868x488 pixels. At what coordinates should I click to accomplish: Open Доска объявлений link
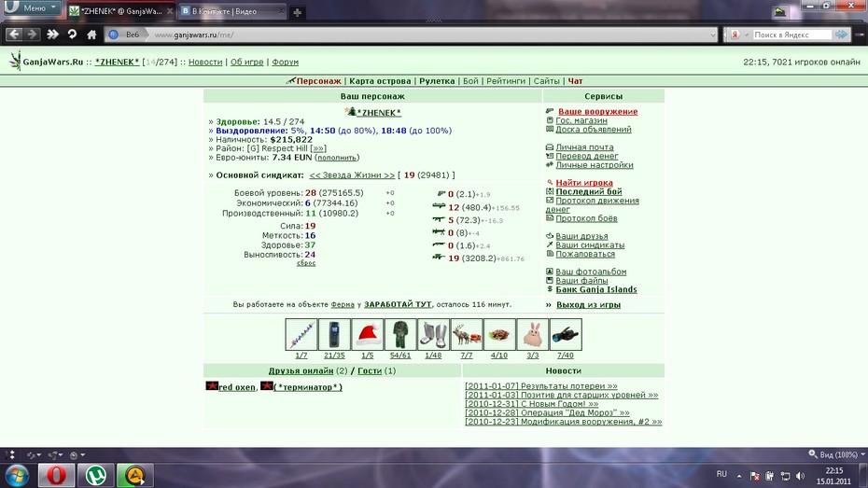click(x=594, y=130)
